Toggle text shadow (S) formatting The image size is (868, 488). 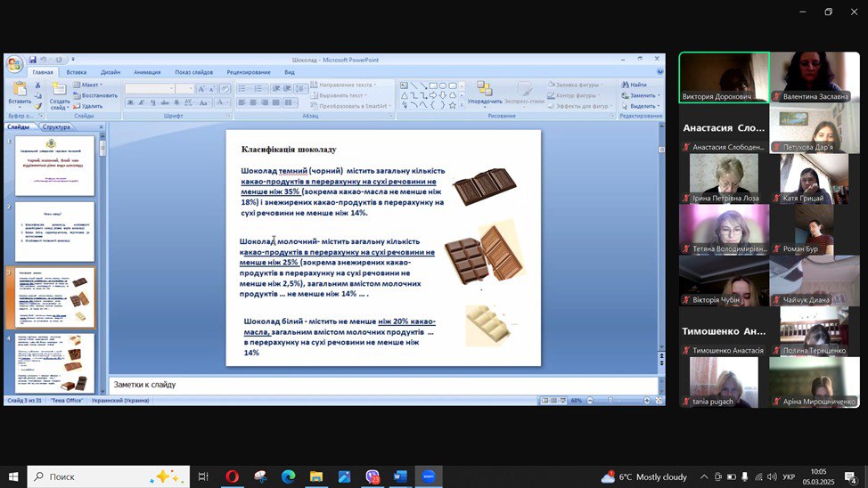(x=176, y=103)
